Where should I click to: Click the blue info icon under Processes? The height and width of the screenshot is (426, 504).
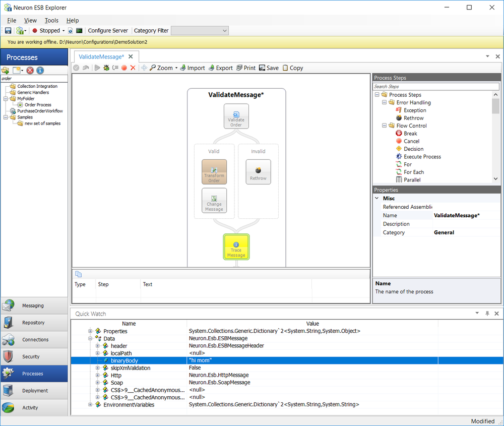[40, 71]
